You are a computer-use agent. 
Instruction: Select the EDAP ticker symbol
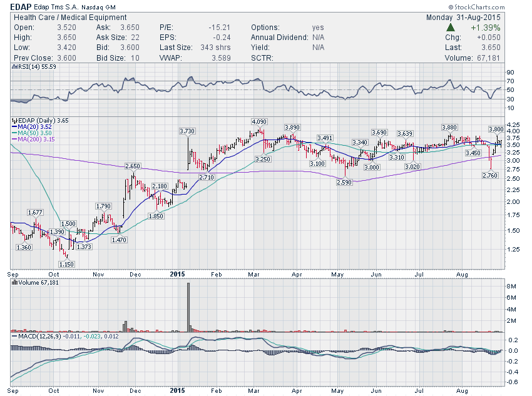tap(21, 7)
